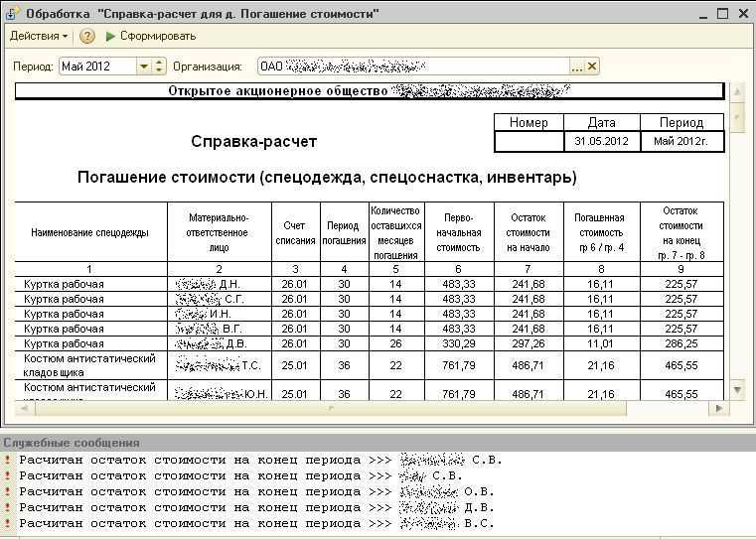The width and height of the screenshot is (756, 539).
Task: Clear the Организация field with X button
Action: [x=592, y=67]
